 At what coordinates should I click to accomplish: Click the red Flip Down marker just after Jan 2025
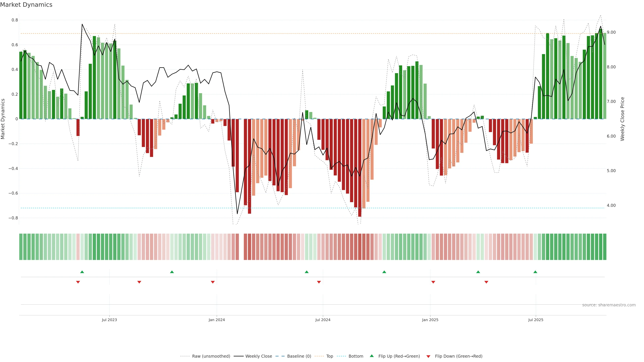(433, 282)
